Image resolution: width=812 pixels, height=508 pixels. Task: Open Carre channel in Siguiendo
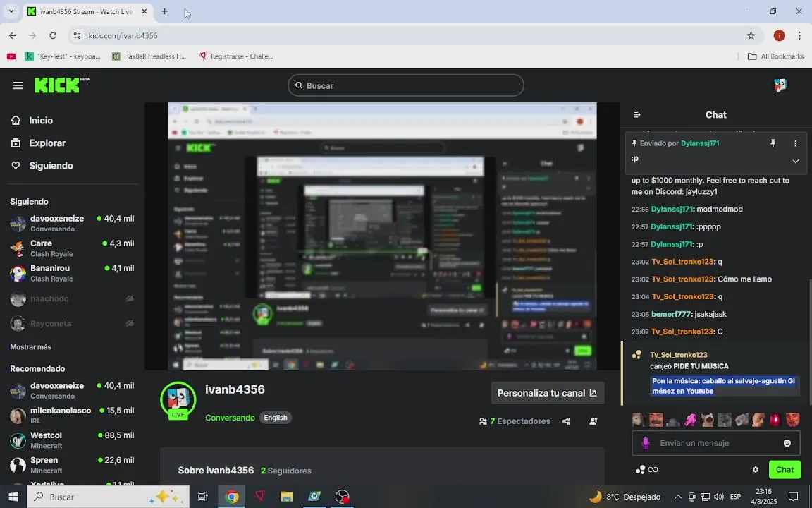[x=73, y=248]
